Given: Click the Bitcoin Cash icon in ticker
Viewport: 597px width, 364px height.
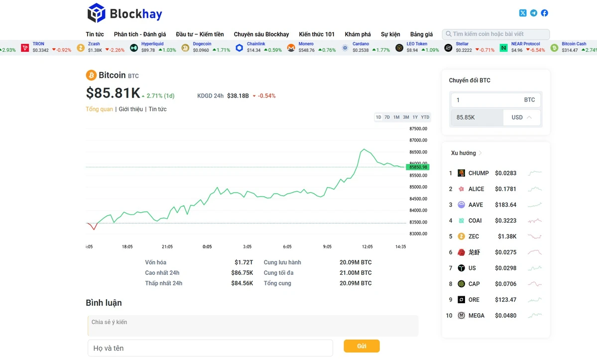Looking at the screenshot, I should (x=554, y=48).
